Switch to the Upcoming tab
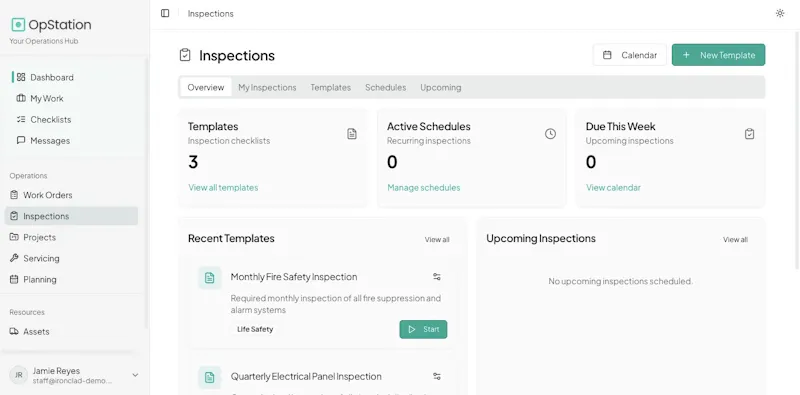 click(441, 87)
